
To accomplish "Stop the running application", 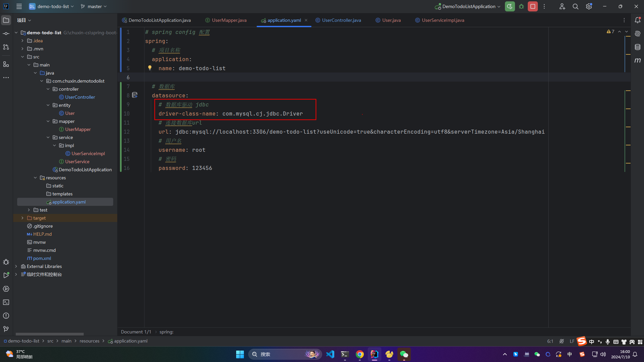I will (533, 6).
